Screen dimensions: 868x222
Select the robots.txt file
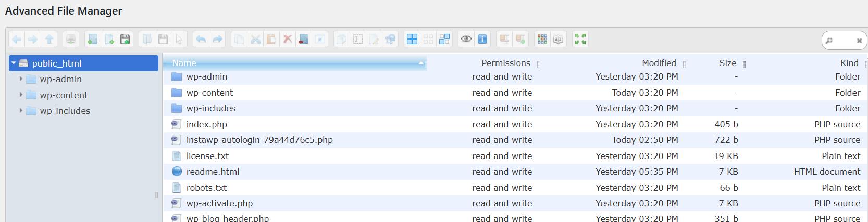pyautogui.click(x=515, y=188)
